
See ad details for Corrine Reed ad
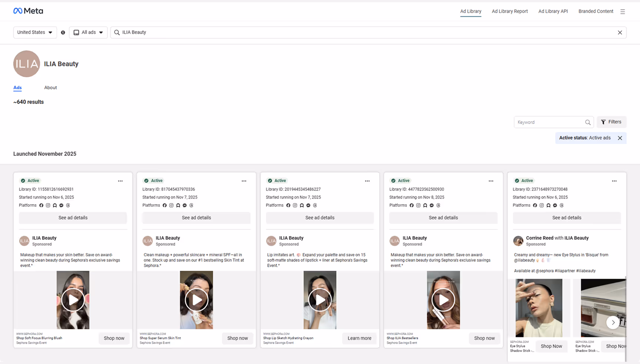coord(567,218)
